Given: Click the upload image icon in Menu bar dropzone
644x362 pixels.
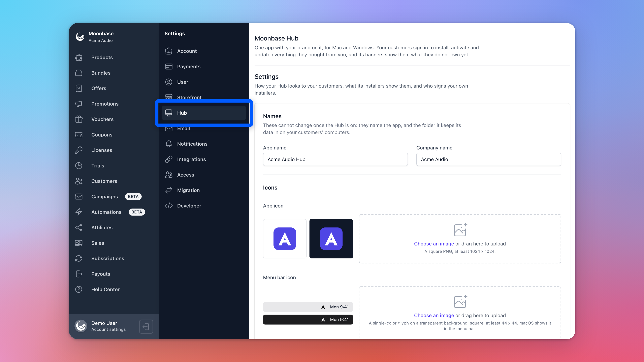Looking at the screenshot, I should click(x=460, y=301).
